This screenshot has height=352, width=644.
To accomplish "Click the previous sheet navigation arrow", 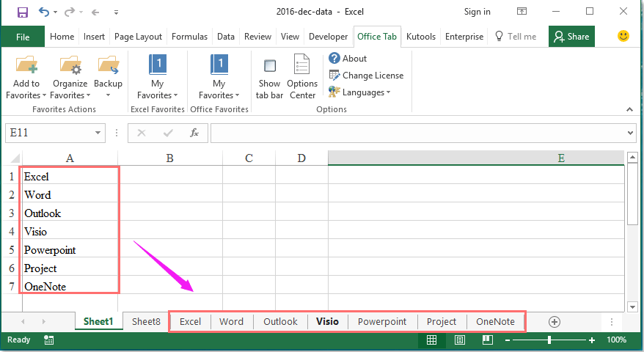I will coord(23,322).
